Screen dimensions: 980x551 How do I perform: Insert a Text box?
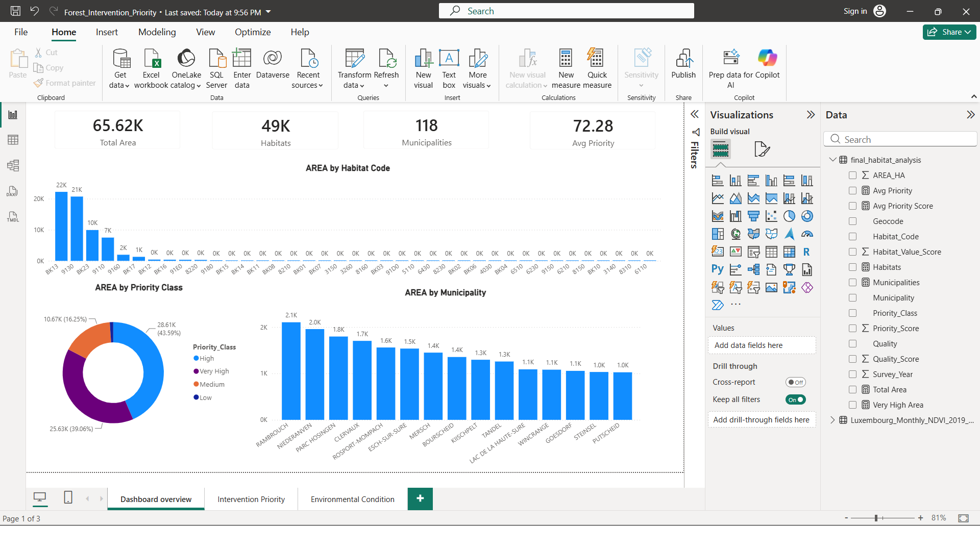point(449,69)
